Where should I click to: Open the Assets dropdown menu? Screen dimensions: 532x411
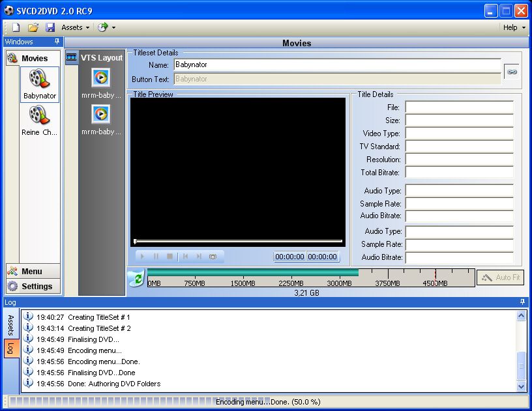click(x=76, y=27)
